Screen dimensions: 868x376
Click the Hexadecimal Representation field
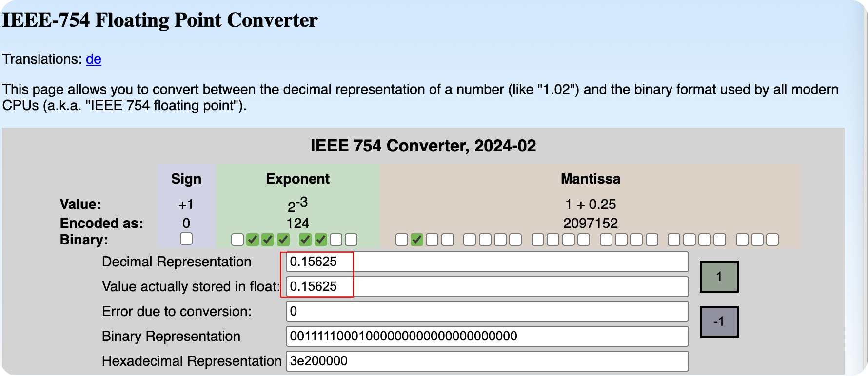pos(487,361)
